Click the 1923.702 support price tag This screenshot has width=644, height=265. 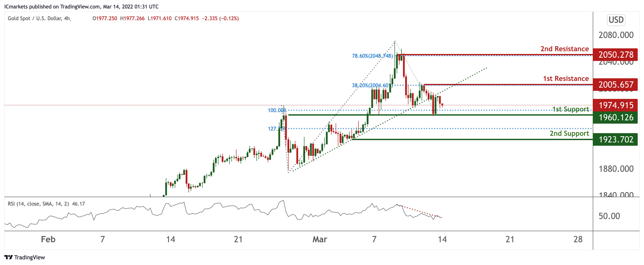(615, 139)
